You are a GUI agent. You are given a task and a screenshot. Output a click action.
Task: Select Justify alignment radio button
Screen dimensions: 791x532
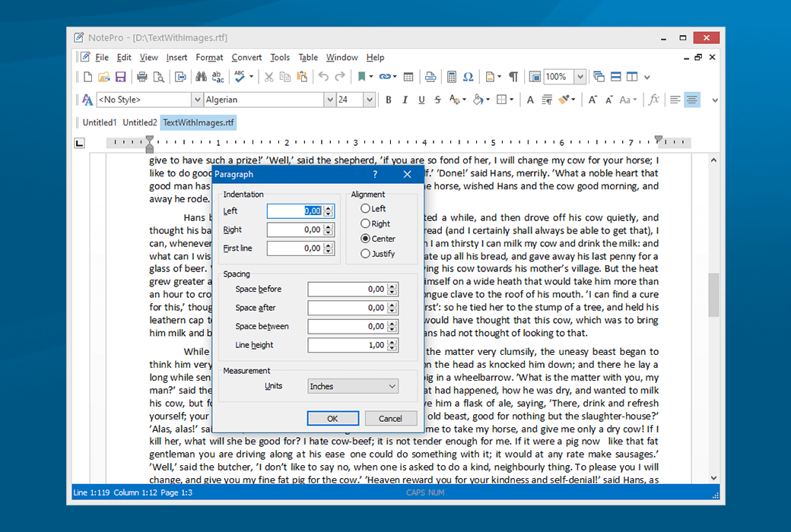pos(365,254)
